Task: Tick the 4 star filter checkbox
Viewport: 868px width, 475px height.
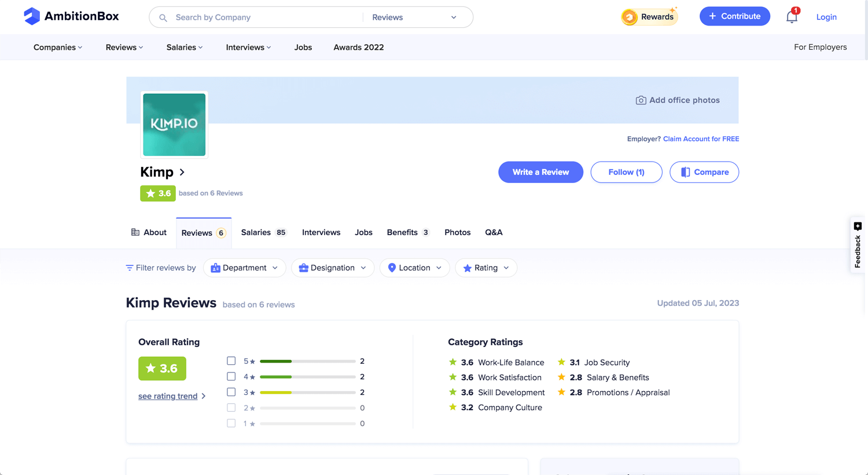Action: (x=231, y=377)
